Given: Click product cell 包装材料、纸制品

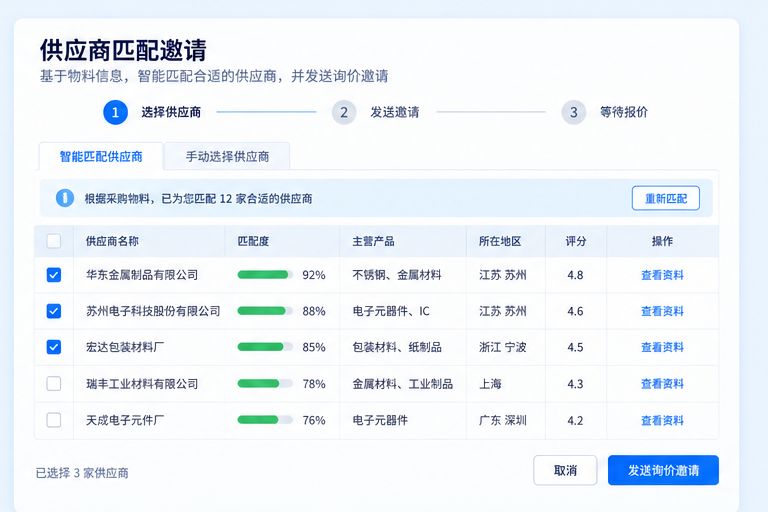Looking at the screenshot, I should 397,347.
